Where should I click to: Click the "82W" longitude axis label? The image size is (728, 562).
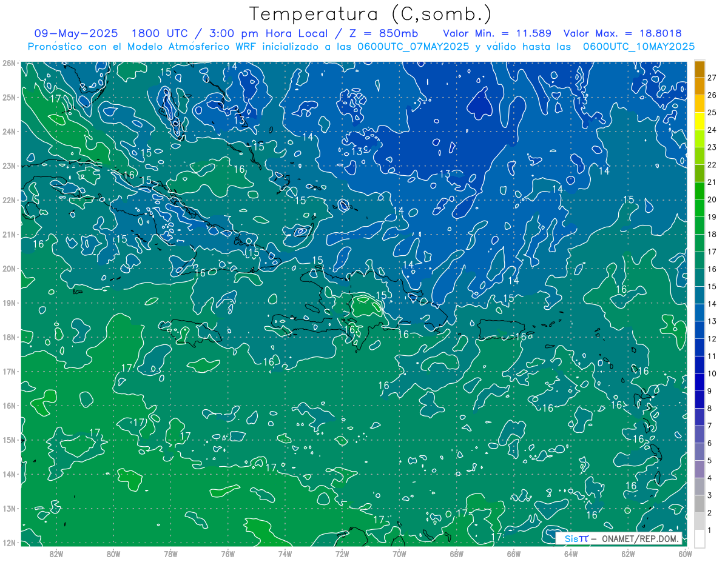(x=56, y=554)
